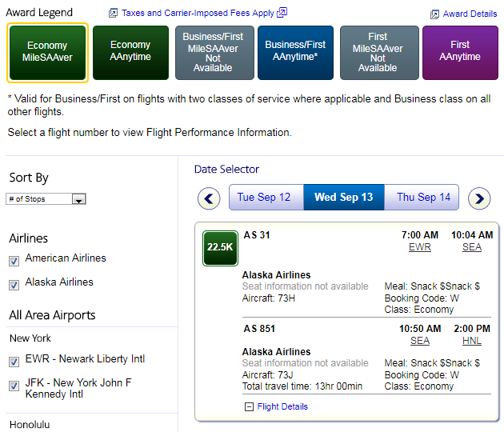Toggle the EWR Newark Liberty Intl checkbox
The width and height of the screenshot is (504, 432).
(14, 362)
